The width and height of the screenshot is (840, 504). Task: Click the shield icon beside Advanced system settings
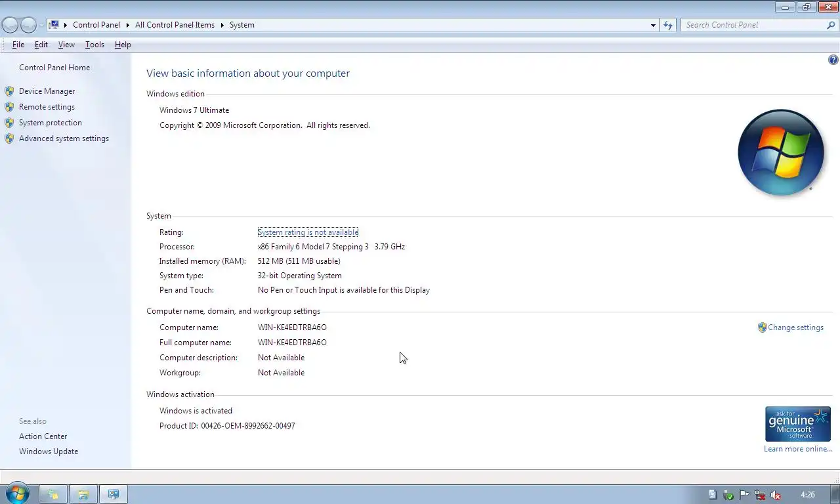point(9,138)
